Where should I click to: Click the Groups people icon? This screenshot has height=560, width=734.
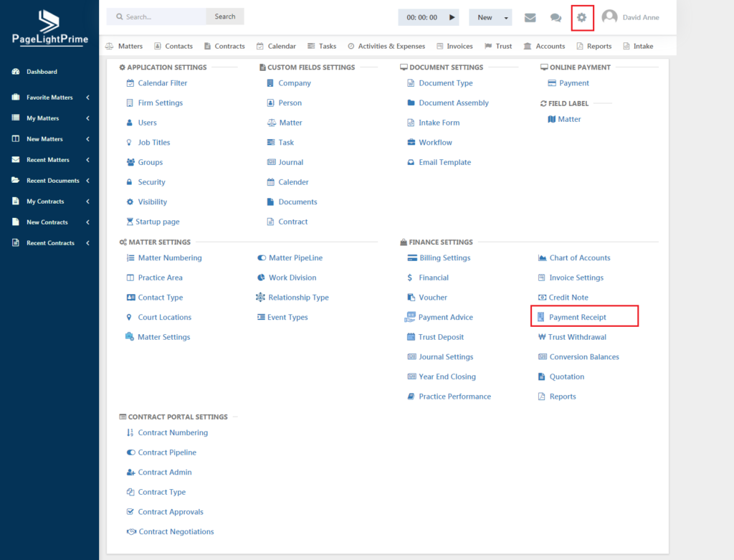(130, 162)
